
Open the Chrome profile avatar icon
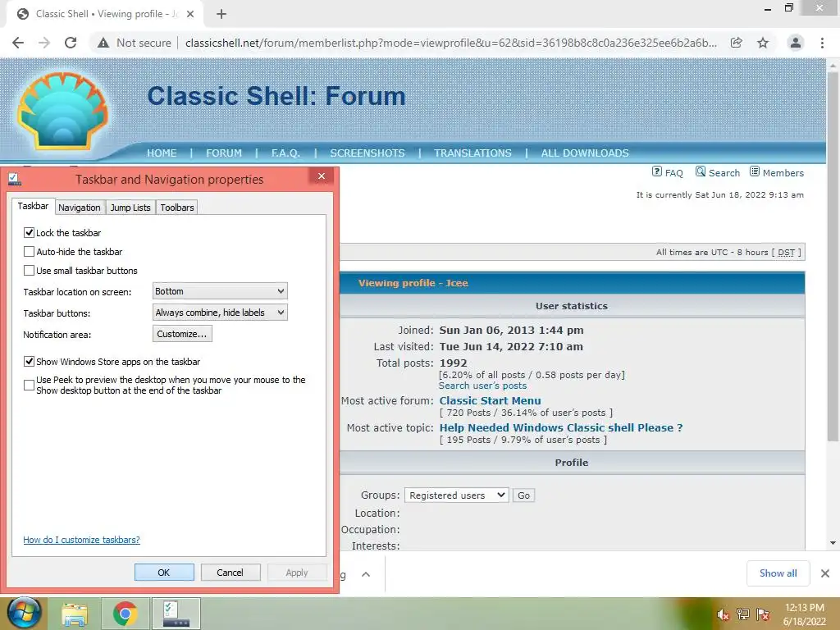click(x=796, y=43)
